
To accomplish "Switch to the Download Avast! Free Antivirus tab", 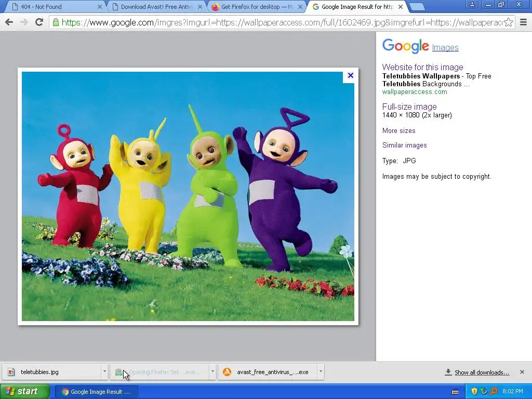I will coord(156,7).
